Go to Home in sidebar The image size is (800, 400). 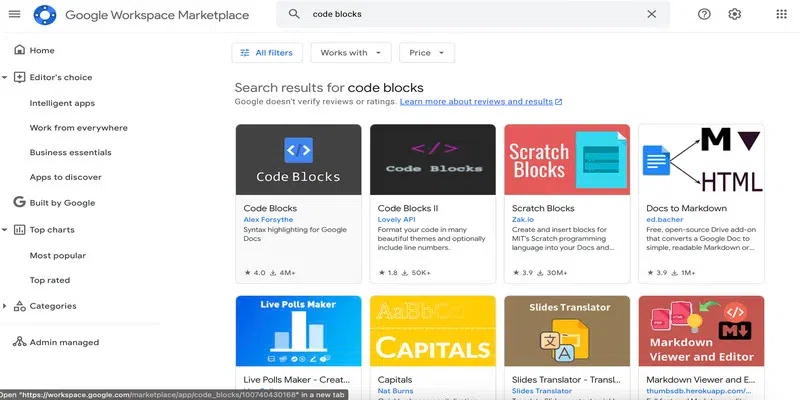(42, 50)
